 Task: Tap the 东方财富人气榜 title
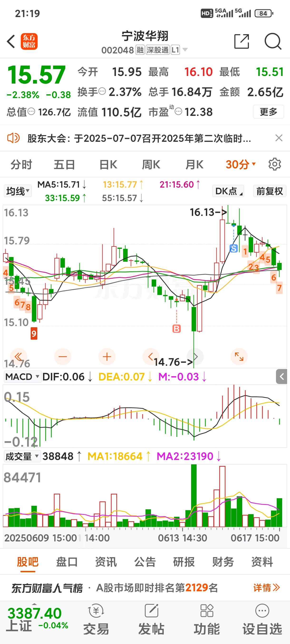(x=47, y=588)
